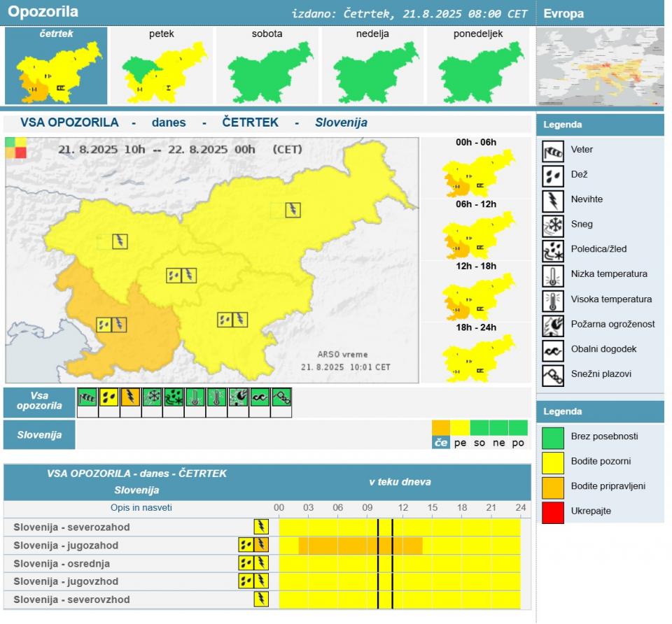672x624 pixels.
Task: Click the orange 'če' day color box
Action: coord(440,428)
